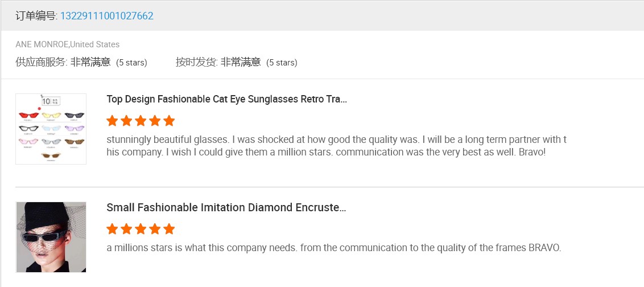Open the cat eye sunglasses product thumbnail
644x287 pixels.
(x=51, y=129)
